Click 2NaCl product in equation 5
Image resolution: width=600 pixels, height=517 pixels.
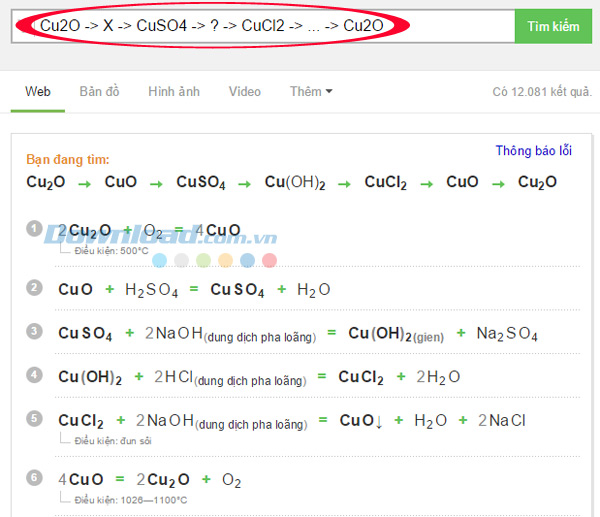[502, 421]
